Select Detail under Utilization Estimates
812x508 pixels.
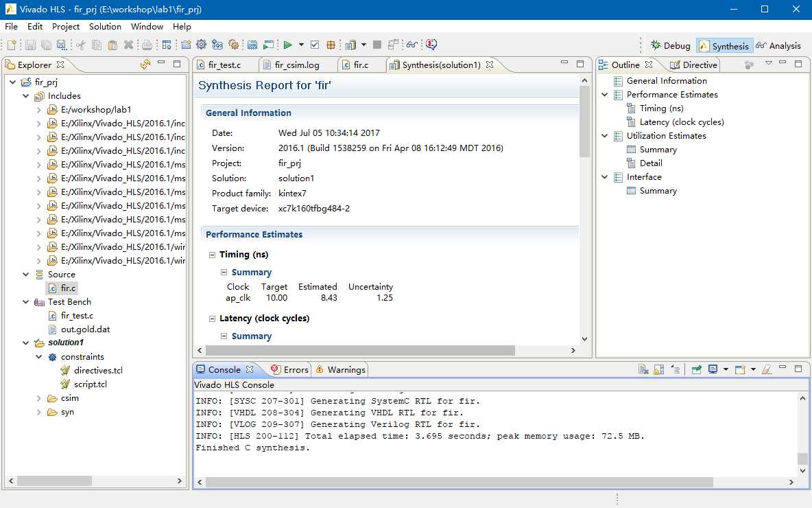[650, 163]
